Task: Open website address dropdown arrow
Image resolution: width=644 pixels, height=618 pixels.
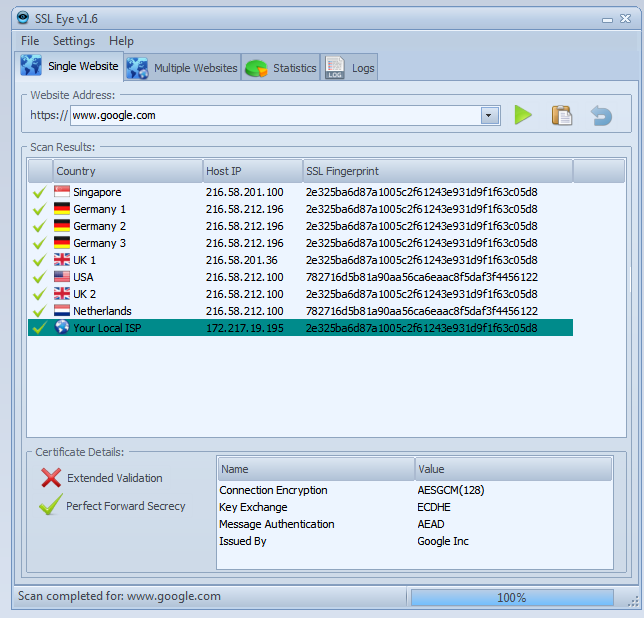Action: coord(490,115)
